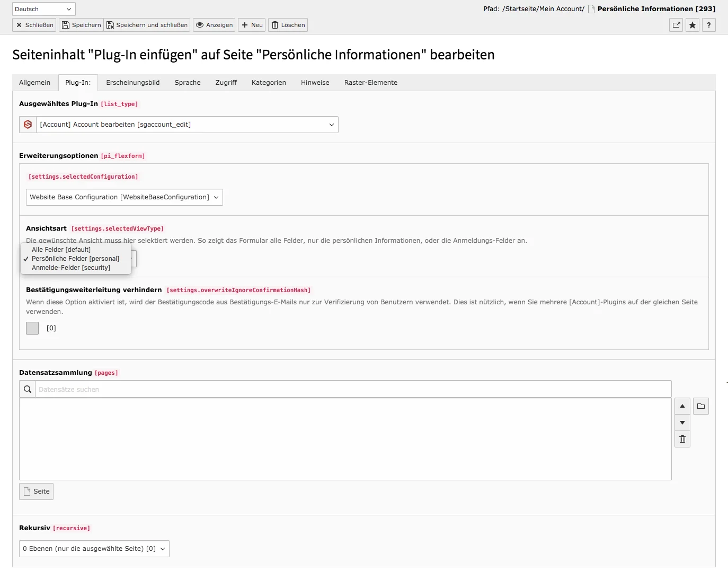The image size is (728, 571).
Task: Enable Bestätigungsweiterleitung verhindern checkbox
Action: pyautogui.click(x=32, y=328)
